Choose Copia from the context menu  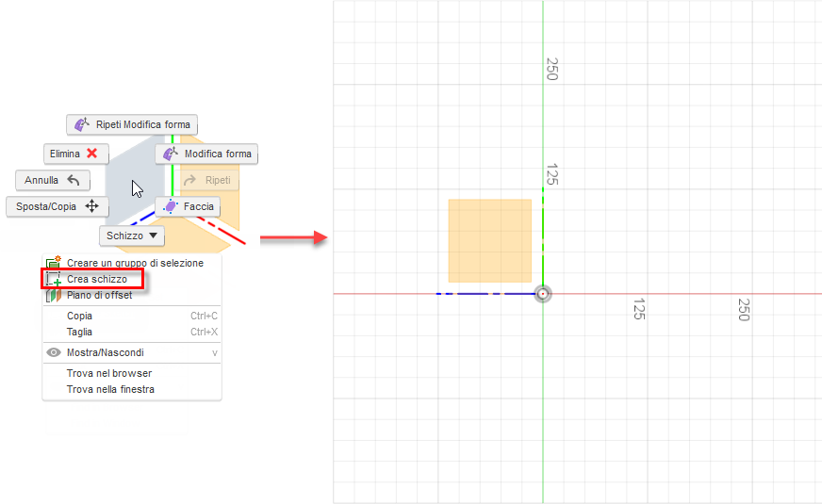132,316
